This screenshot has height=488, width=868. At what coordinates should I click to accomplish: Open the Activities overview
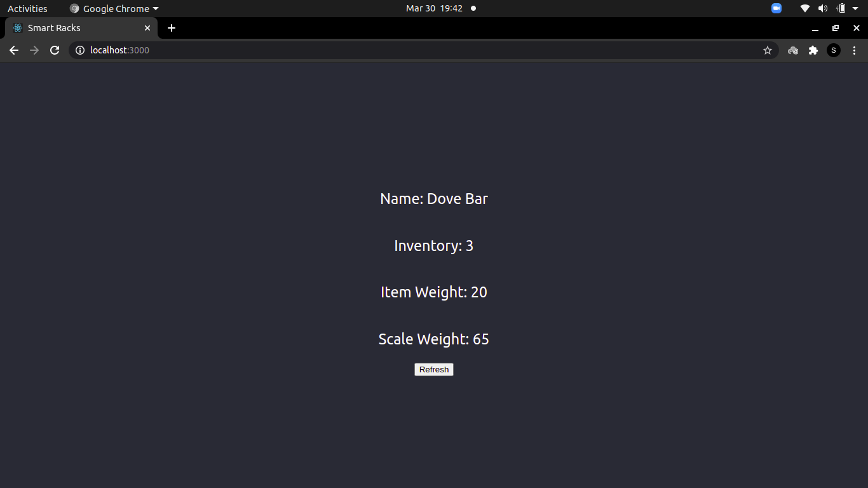[x=27, y=8]
